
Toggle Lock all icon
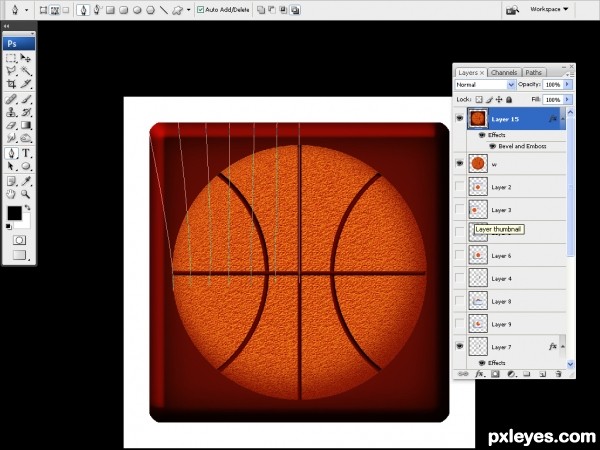click(x=509, y=99)
